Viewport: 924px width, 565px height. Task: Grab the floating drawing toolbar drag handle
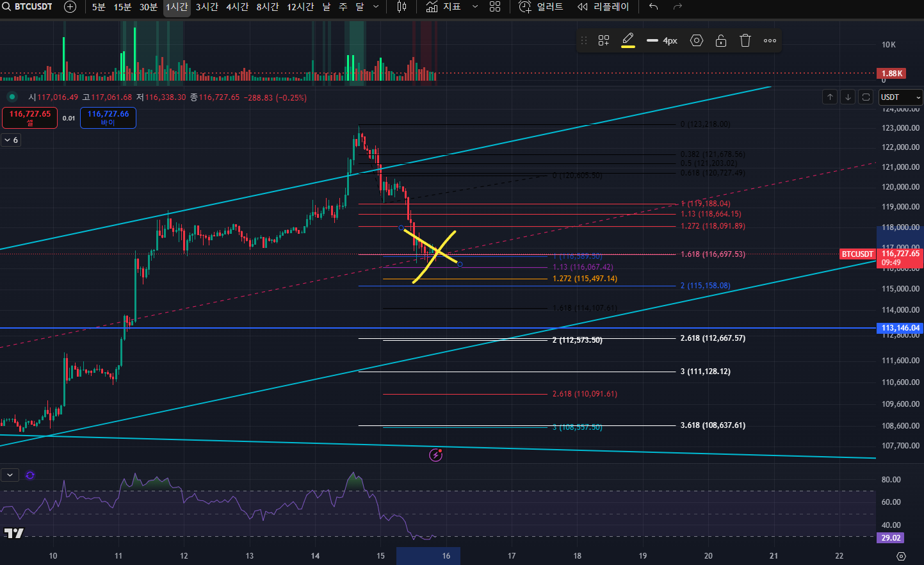583,40
